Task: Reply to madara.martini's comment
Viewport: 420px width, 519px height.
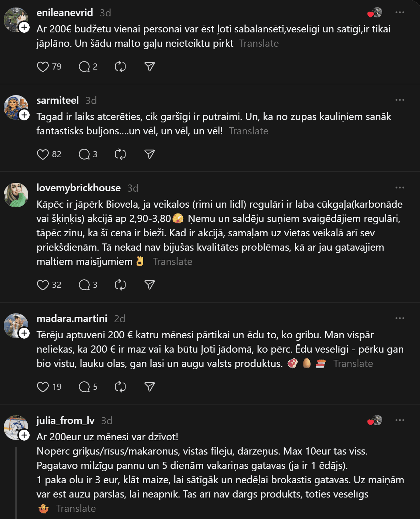Action: [84, 387]
